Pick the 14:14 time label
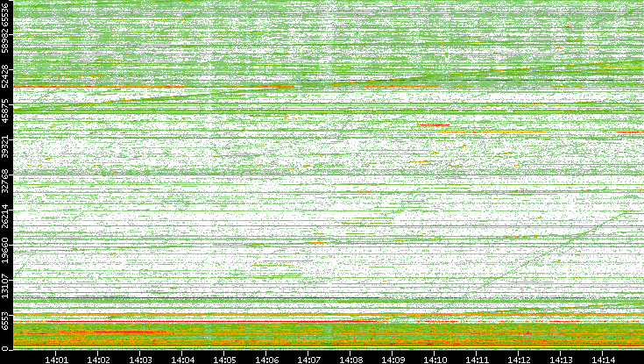 (603, 360)
